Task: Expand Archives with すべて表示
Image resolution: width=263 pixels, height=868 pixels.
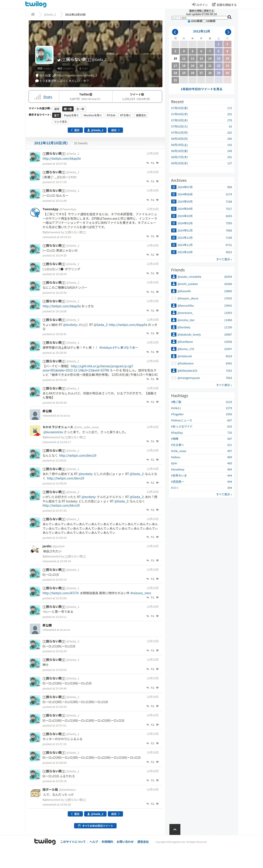Action: (x=224, y=260)
